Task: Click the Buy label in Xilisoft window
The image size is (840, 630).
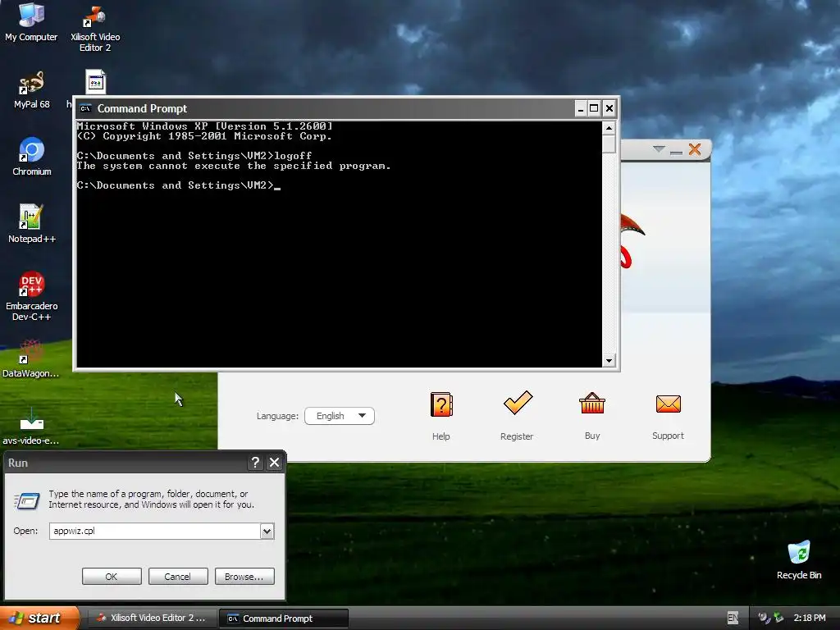Action: point(592,436)
